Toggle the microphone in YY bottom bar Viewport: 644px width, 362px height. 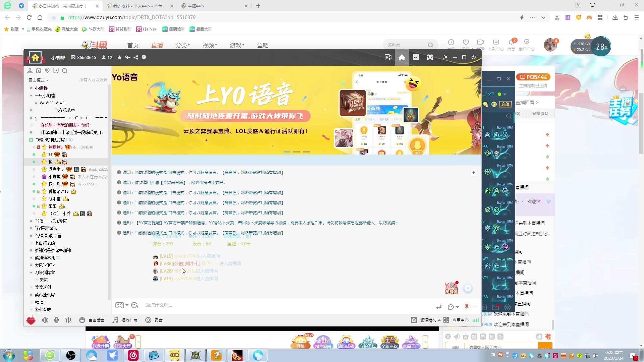56,320
